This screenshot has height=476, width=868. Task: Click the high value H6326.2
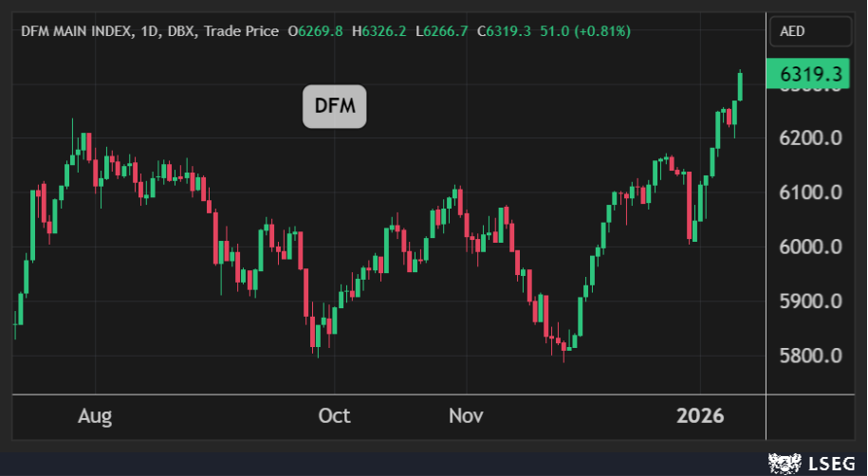[x=379, y=31]
